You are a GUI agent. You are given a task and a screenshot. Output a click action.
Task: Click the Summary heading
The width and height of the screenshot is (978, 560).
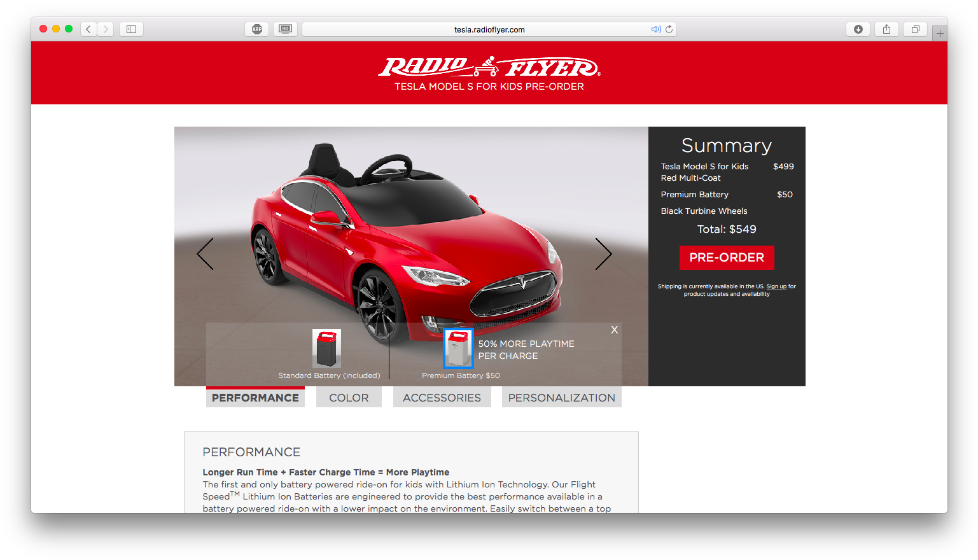(x=727, y=146)
